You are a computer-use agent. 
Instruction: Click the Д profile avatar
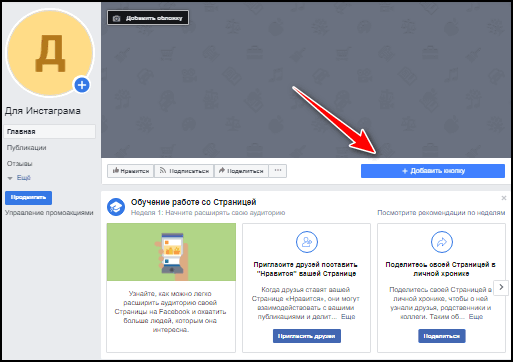coord(50,53)
